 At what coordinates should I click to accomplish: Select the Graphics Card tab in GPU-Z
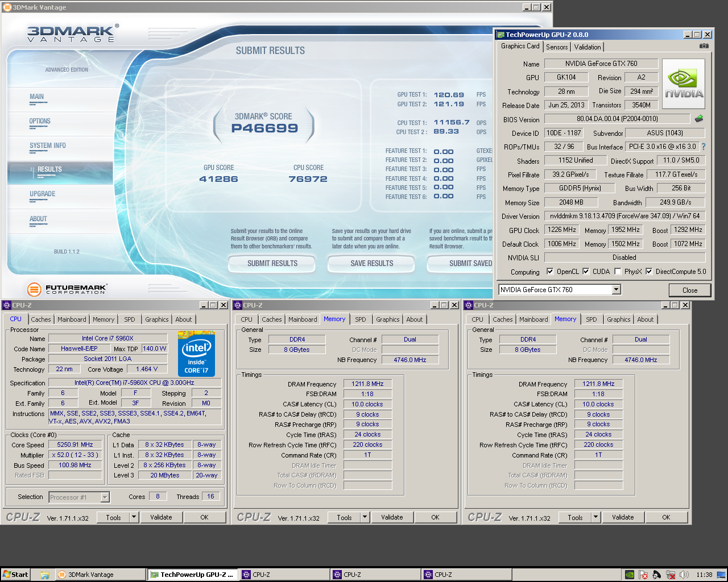click(520, 46)
